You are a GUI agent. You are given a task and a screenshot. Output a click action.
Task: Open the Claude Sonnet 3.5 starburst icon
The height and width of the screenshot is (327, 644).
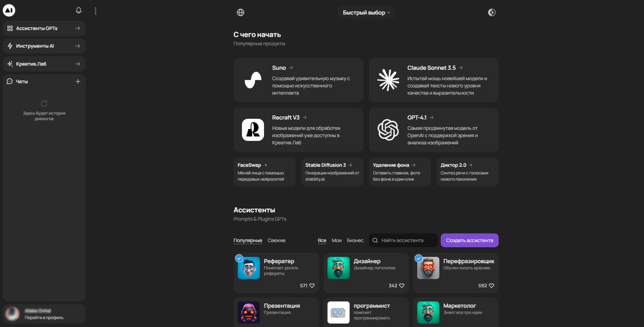388,80
